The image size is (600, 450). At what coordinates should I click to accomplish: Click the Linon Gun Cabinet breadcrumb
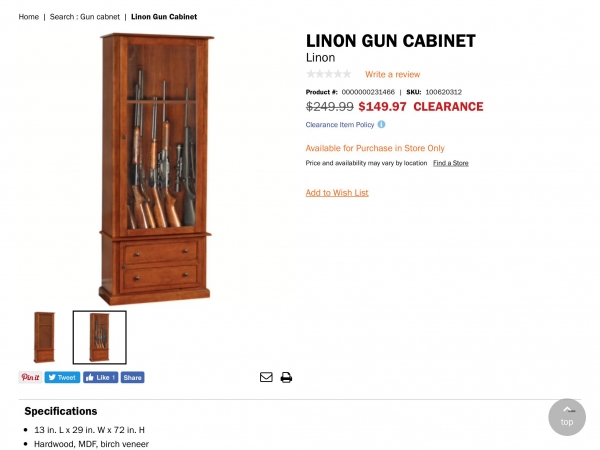(164, 17)
